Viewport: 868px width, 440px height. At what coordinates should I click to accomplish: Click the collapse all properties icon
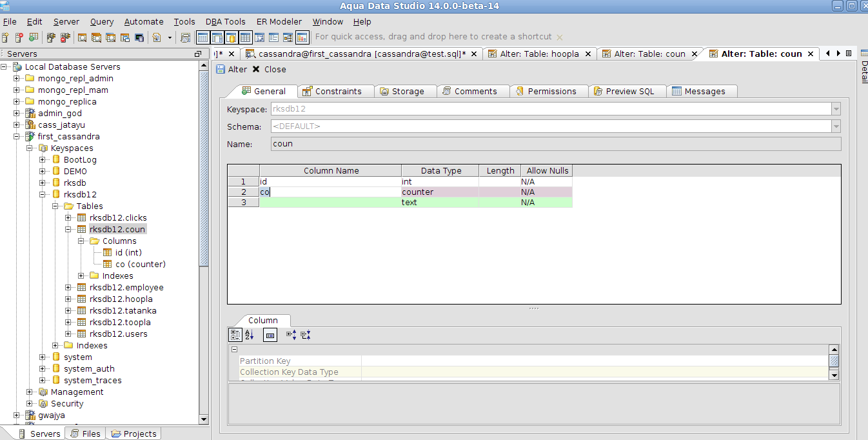306,335
